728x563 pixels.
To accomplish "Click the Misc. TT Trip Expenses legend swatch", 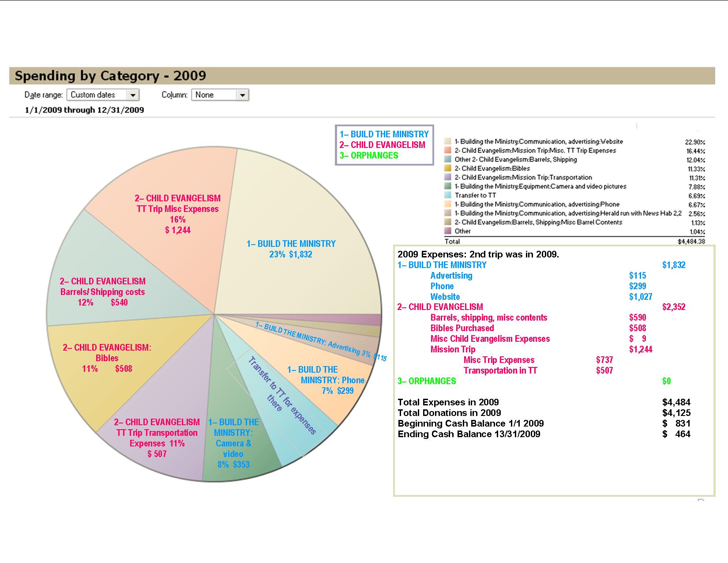I will coord(448,151).
